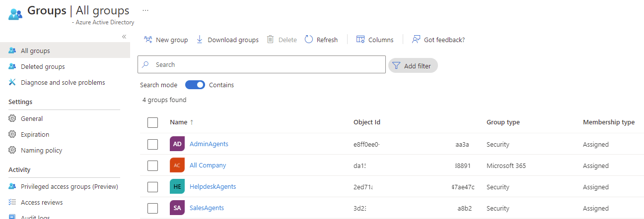The height and width of the screenshot is (219, 644).
Task: Click the Assigned cell for SalesAgents
Action: [x=596, y=209]
